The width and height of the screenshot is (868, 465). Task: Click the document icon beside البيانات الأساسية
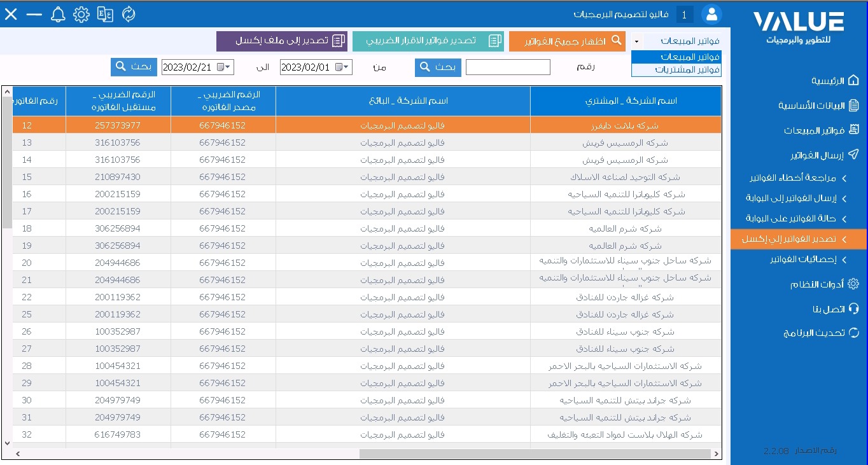click(x=853, y=105)
